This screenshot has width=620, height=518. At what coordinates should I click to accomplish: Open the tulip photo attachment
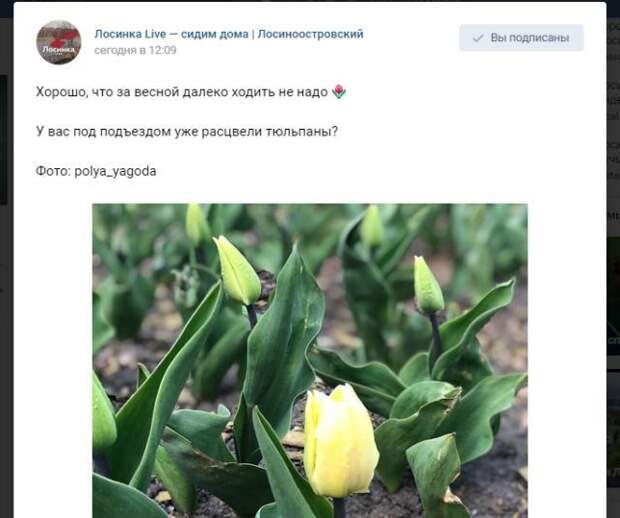click(x=310, y=361)
